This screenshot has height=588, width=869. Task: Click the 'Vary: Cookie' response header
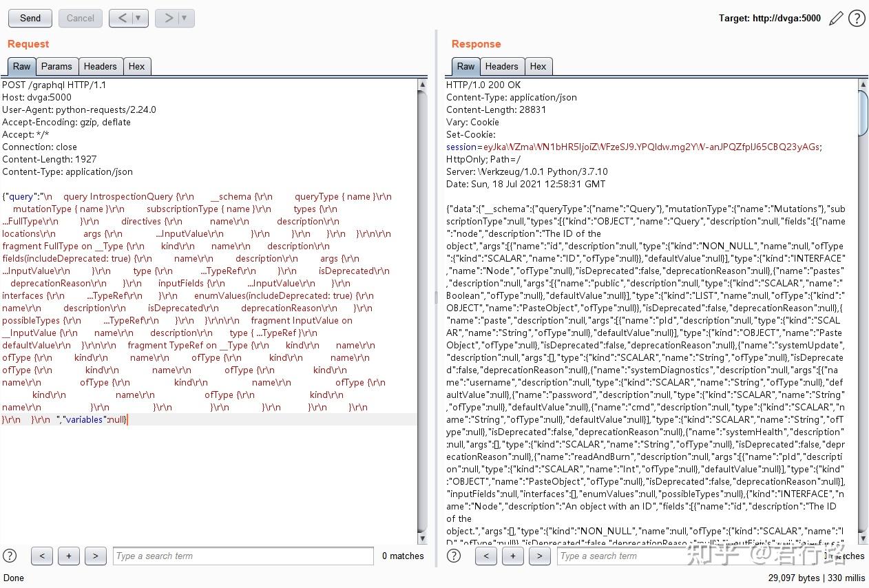click(472, 122)
